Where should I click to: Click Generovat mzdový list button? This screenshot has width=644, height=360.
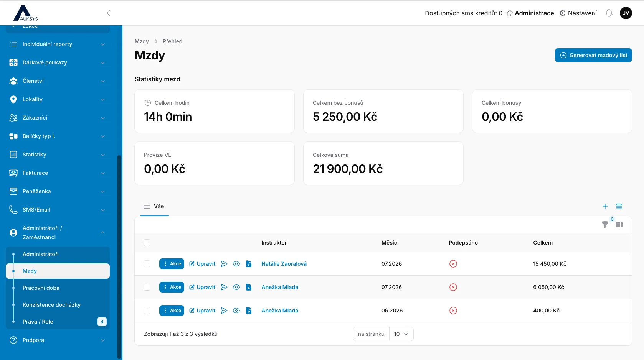593,55
